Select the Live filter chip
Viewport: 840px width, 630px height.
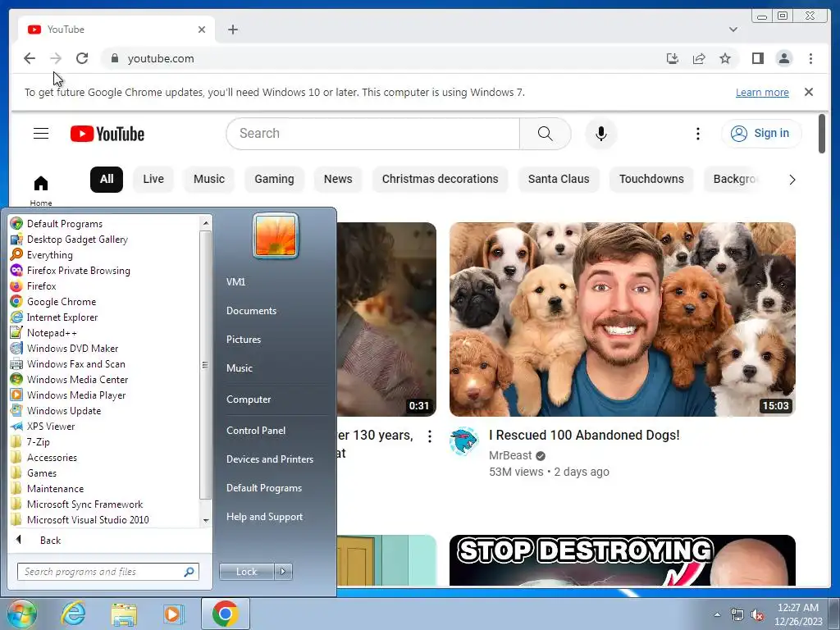(x=153, y=179)
